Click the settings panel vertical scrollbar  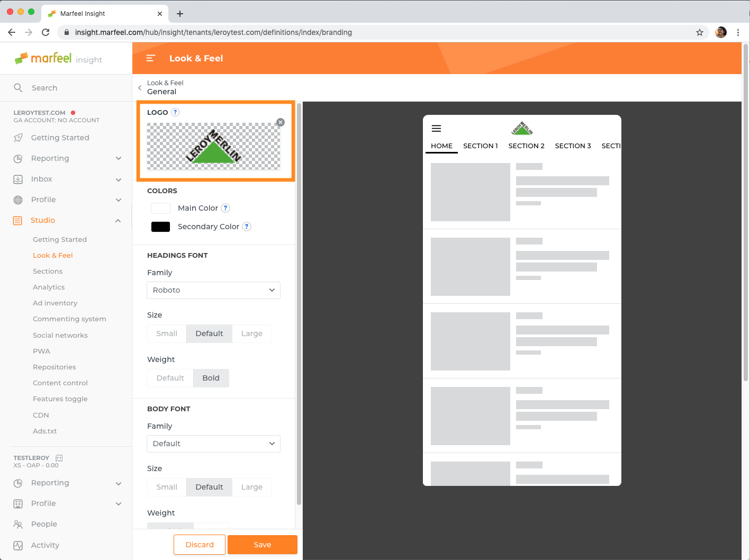299,304
